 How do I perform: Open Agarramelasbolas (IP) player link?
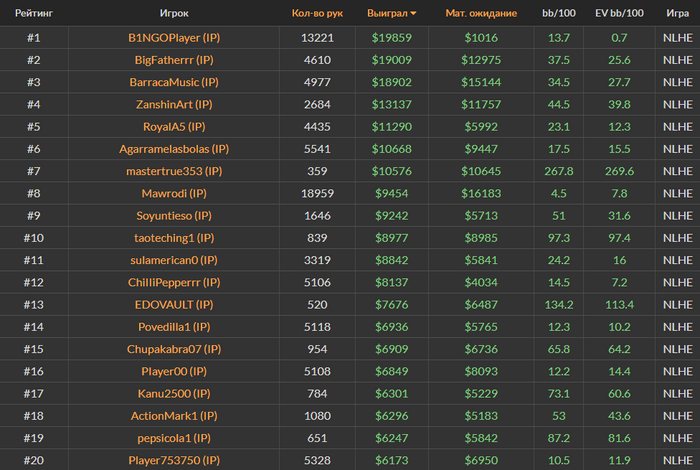pyautogui.click(x=174, y=149)
